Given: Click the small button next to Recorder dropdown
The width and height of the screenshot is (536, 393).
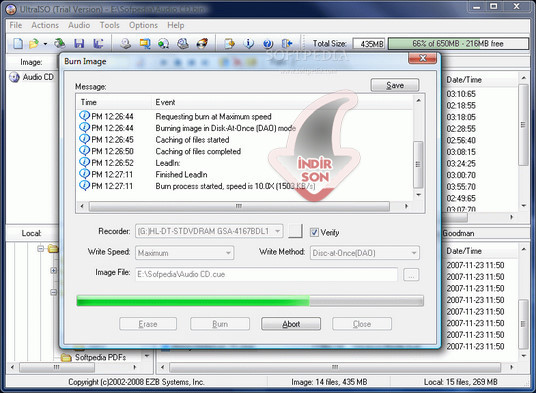Looking at the screenshot, I should pyautogui.click(x=295, y=231).
